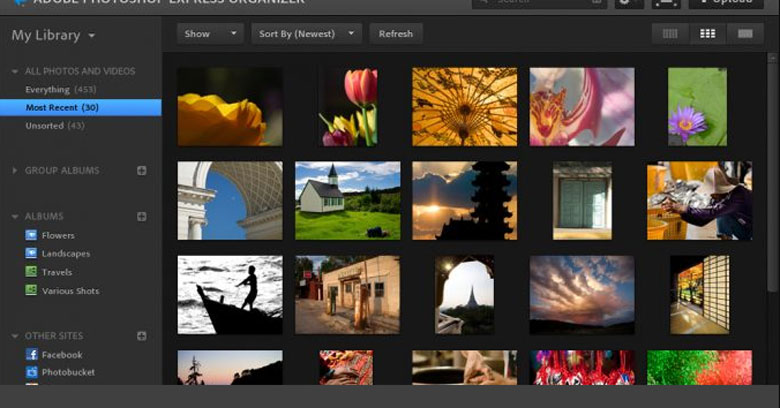780x408 pixels.
Task: Select the pink tulips photo
Action: coord(348,107)
